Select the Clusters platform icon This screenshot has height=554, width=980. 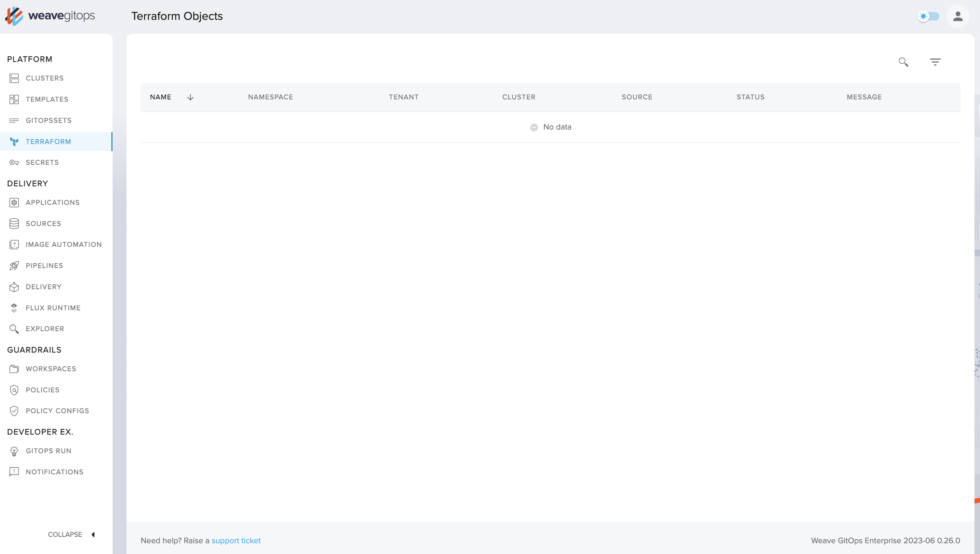click(x=13, y=78)
